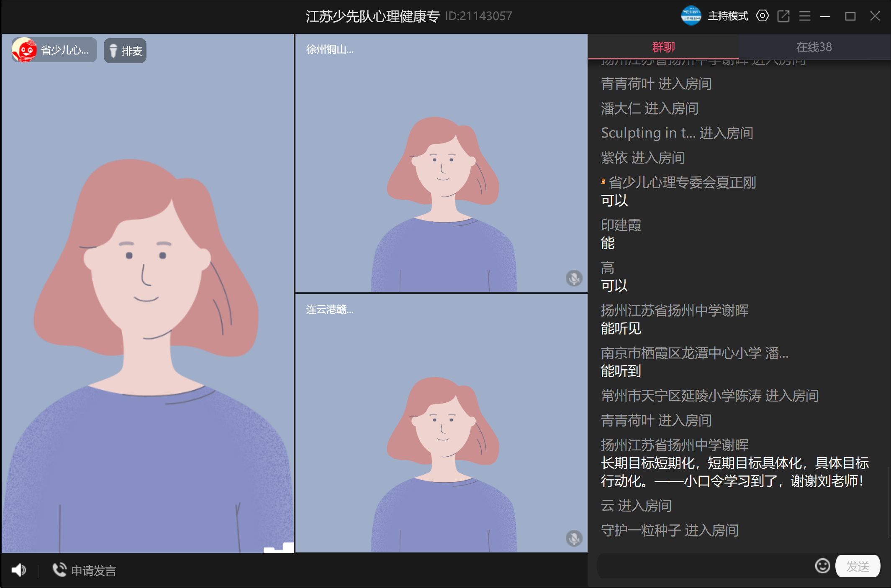891x588 pixels.
Task: Open the emoji picker in chat
Action: [822, 566]
